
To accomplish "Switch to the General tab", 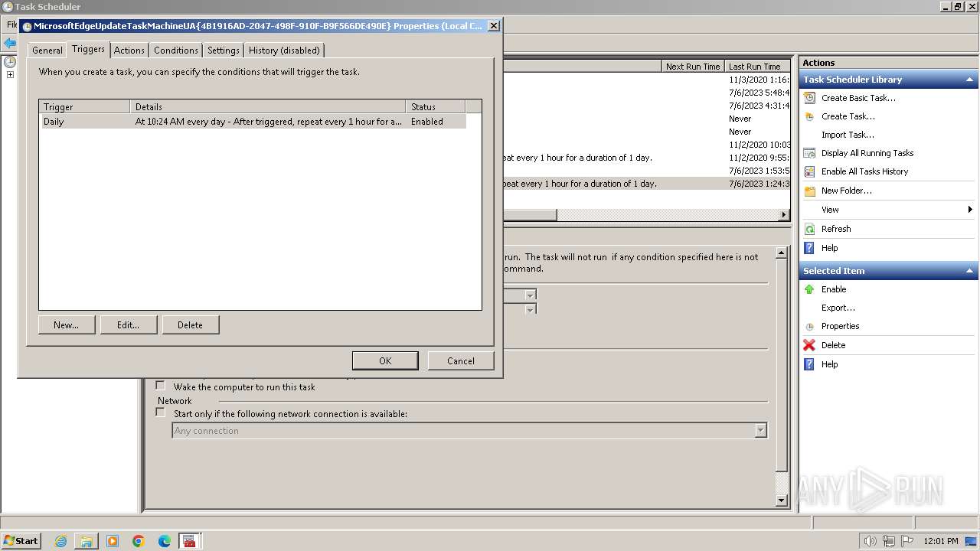I will [47, 50].
